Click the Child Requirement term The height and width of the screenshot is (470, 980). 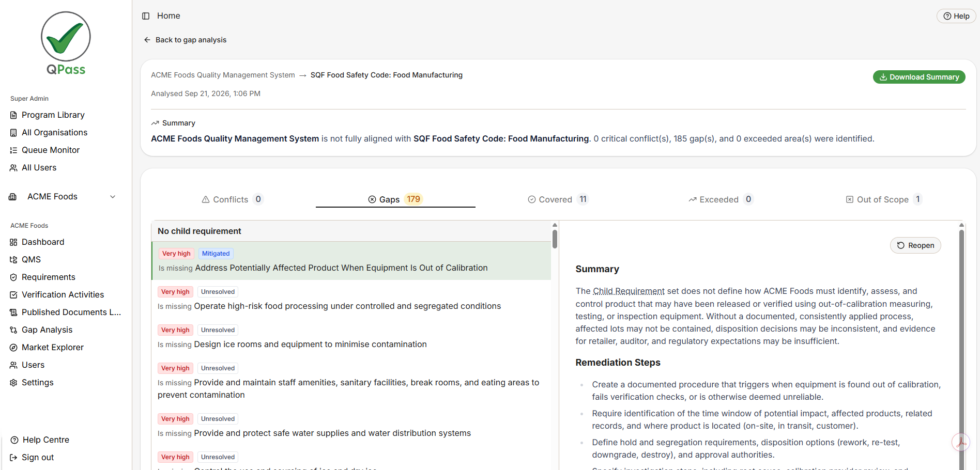[629, 291]
